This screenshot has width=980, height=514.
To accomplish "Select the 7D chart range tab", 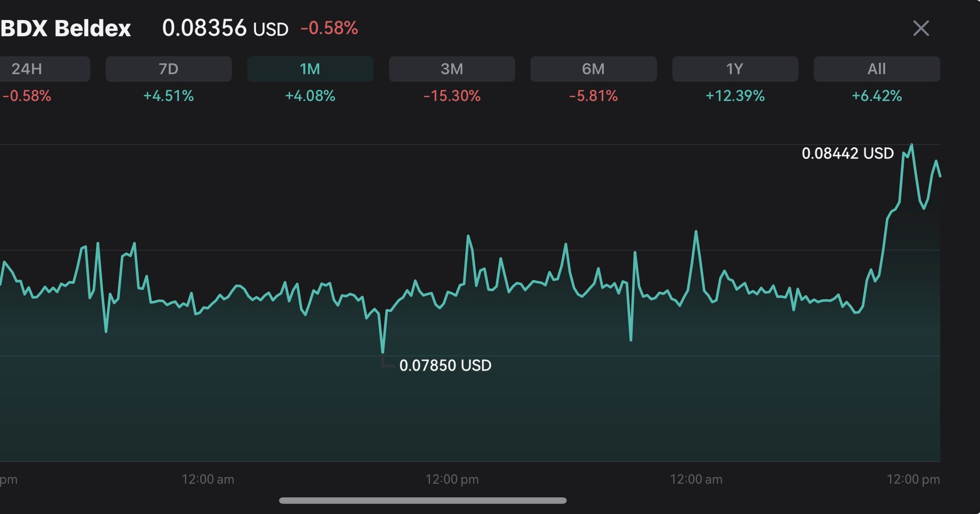I will click(168, 69).
